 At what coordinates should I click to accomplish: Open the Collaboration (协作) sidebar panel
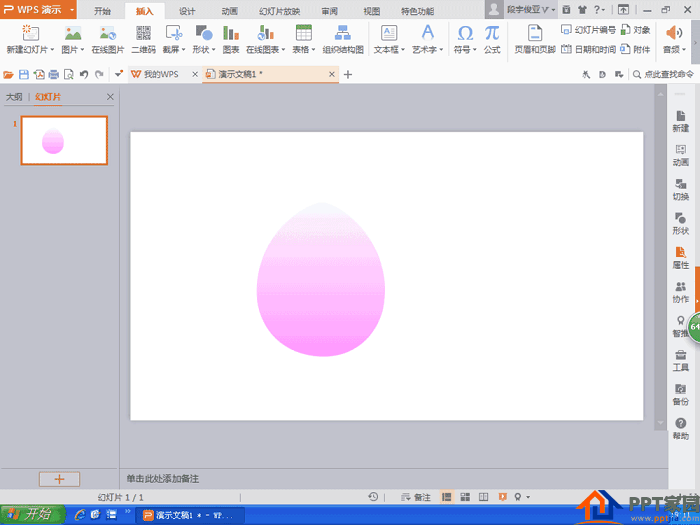[x=680, y=292]
